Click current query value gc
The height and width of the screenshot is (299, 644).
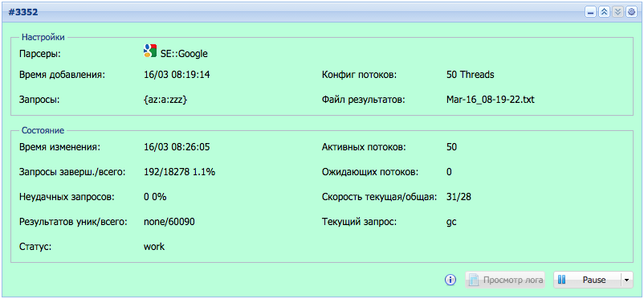(451, 223)
